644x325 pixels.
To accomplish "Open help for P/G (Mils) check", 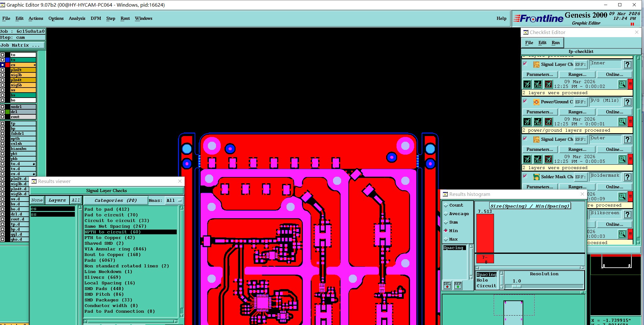I will coord(627,102).
